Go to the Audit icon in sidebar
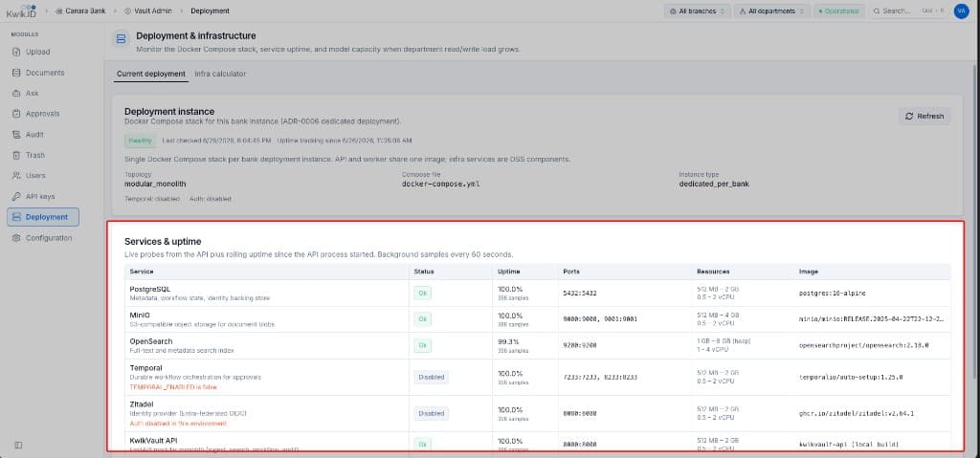Image resolution: width=980 pixels, height=458 pixels. tap(16, 134)
